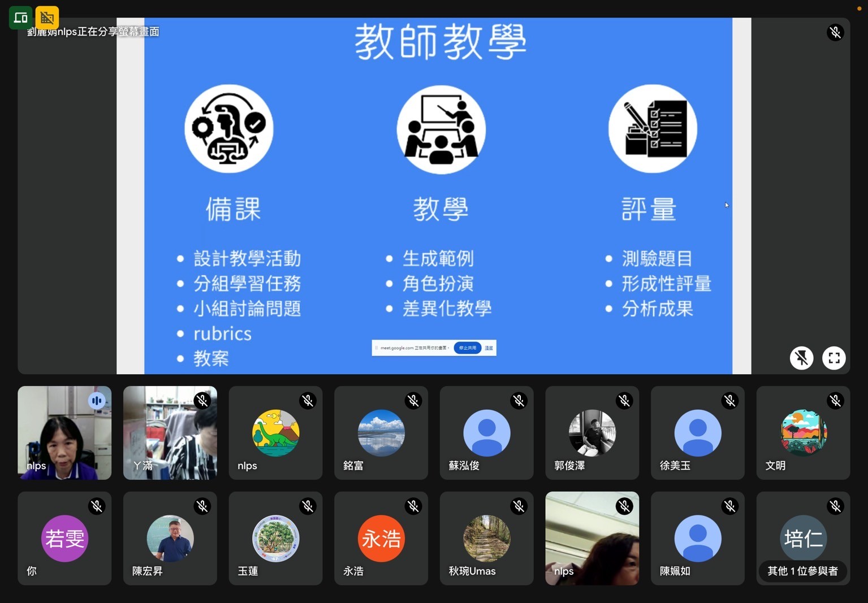Image resolution: width=868 pixels, height=603 pixels.
Task: Unpin the shared screen presentation
Action: tap(801, 358)
